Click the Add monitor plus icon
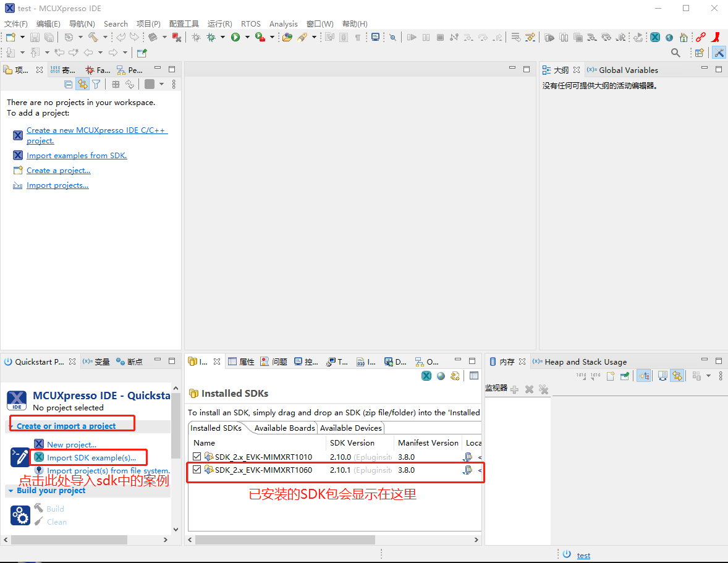 514,389
